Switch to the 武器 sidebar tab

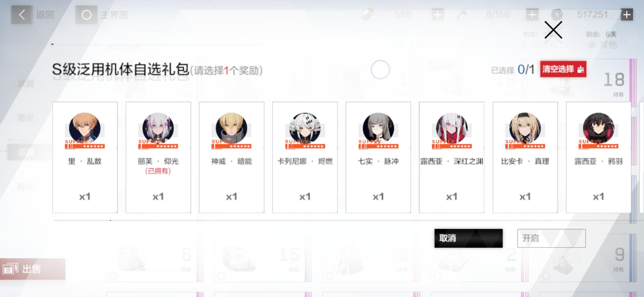click(x=26, y=83)
